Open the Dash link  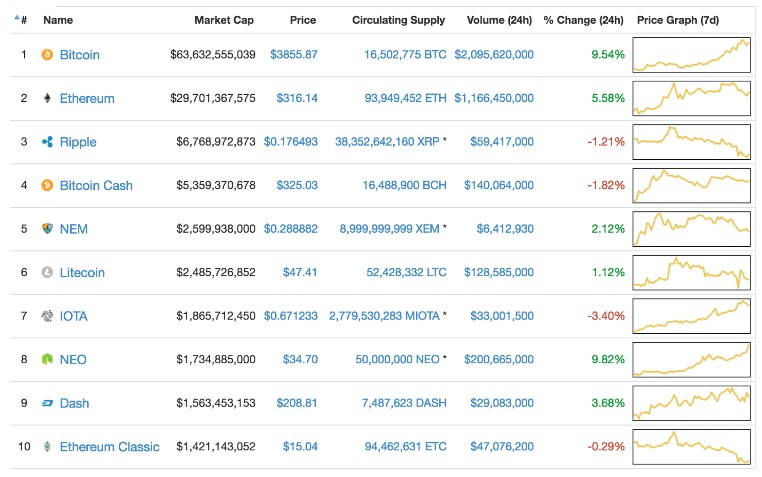coord(74,403)
